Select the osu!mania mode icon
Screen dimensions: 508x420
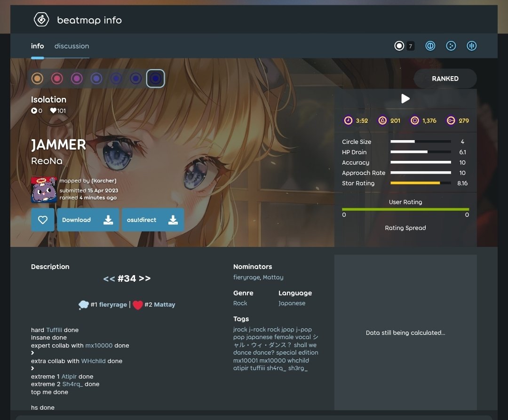pyautogui.click(x=472, y=46)
